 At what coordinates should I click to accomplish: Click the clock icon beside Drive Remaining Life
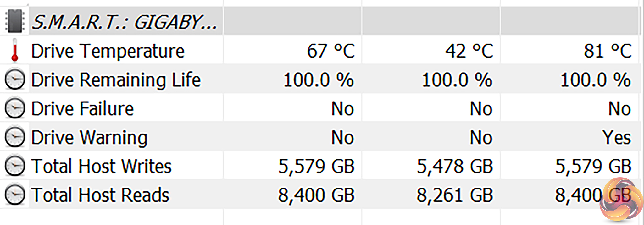14,80
